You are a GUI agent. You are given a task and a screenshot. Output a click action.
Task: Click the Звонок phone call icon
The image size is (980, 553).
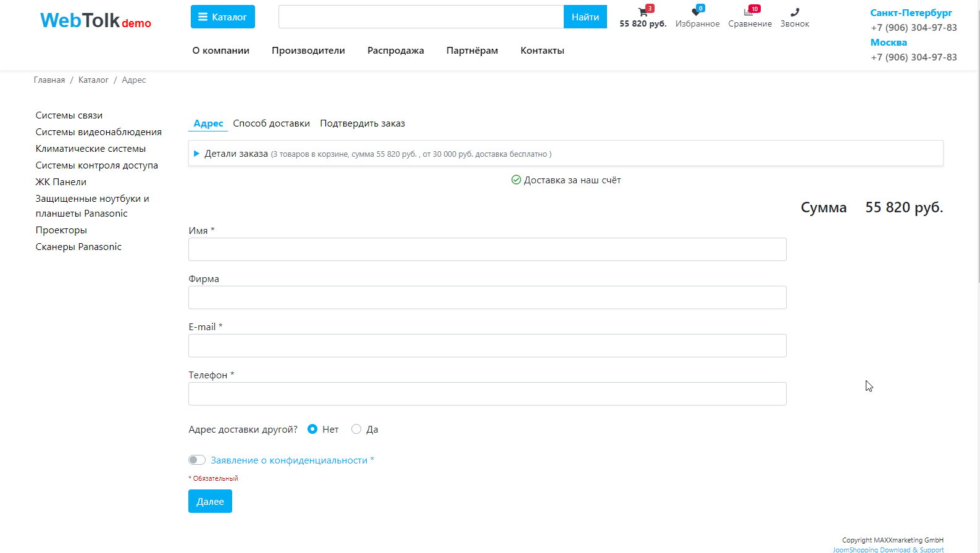[794, 13]
